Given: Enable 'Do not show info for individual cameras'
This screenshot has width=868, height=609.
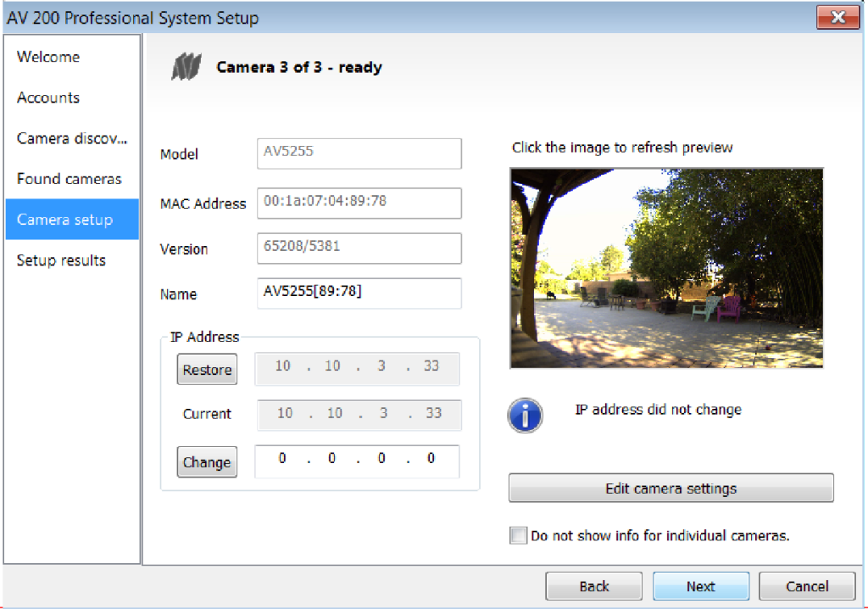Looking at the screenshot, I should pos(517,535).
